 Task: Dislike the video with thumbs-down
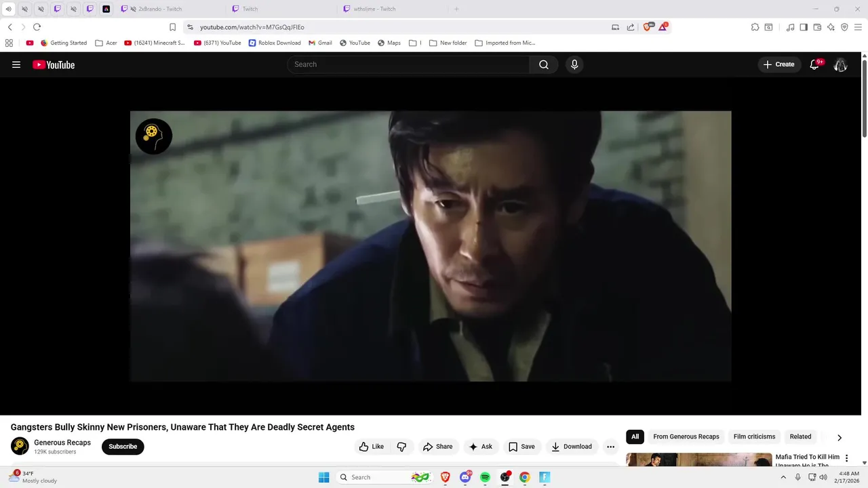pyautogui.click(x=401, y=447)
